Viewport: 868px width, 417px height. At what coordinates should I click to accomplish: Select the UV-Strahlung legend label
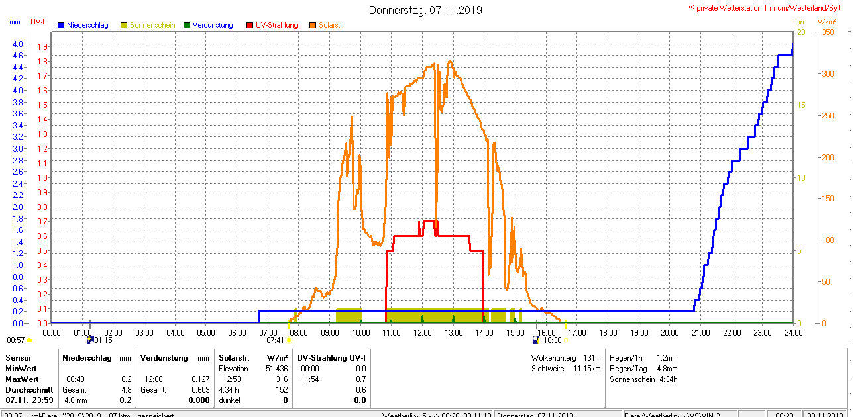277,25
